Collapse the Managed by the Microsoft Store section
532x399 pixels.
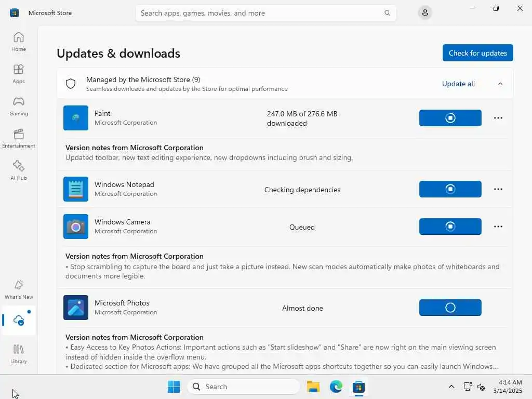[500, 84]
